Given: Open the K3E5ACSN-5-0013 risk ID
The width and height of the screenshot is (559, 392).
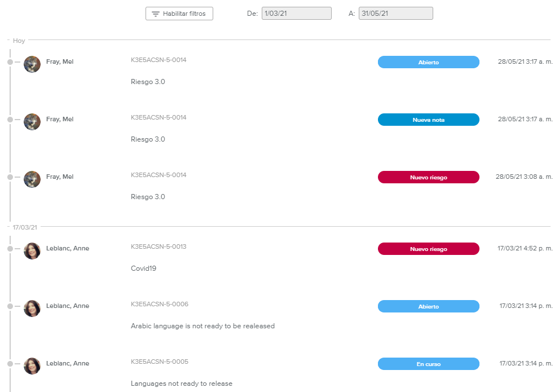Looking at the screenshot, I should tap(159, 247).
